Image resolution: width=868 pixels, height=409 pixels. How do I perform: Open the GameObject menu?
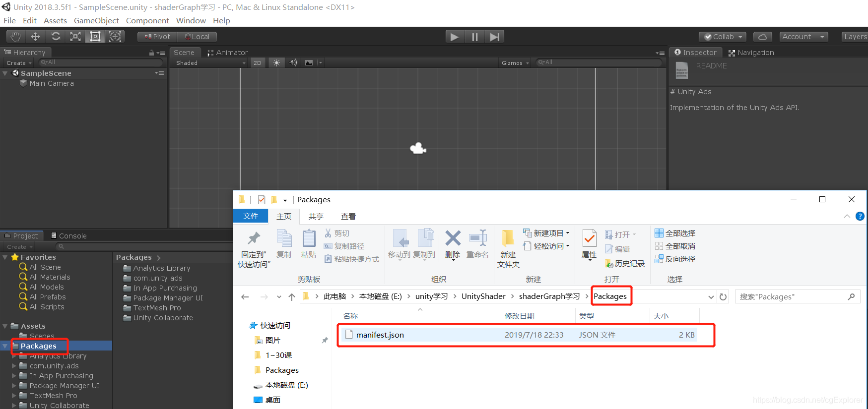[96, 21]
